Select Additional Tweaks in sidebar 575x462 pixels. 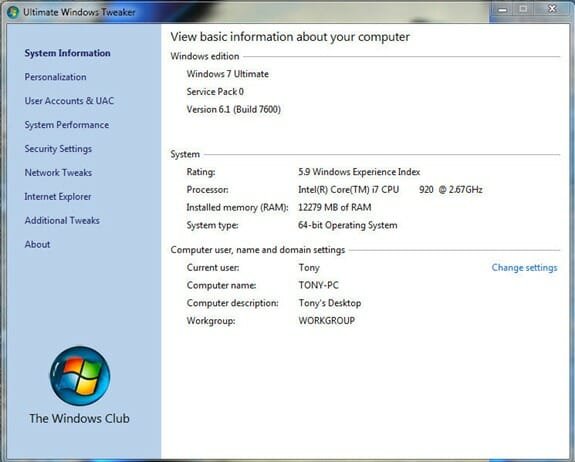coord(62,221)
